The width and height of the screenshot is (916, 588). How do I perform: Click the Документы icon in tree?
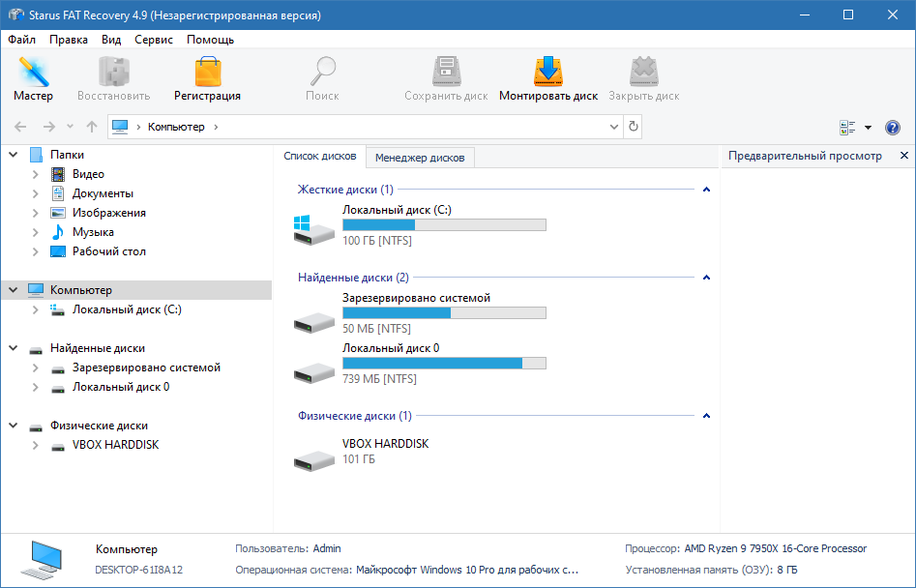pyautogui.click(x=58, y=193)
